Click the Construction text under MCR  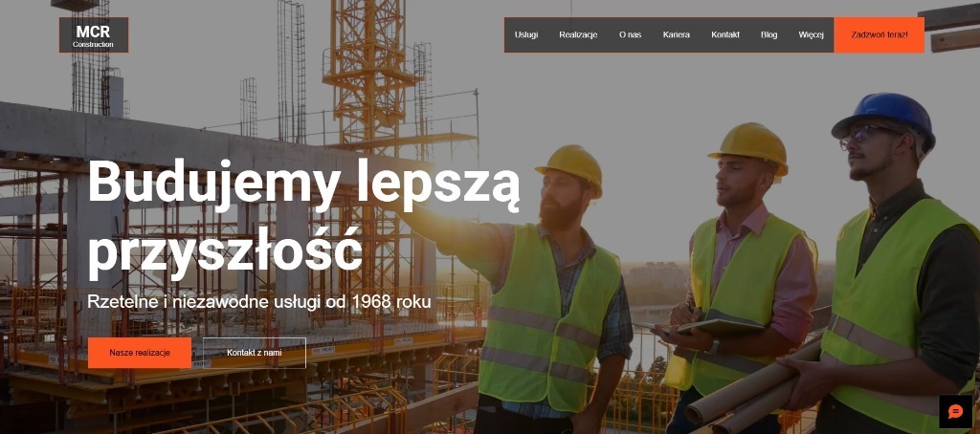click(x=93, y=44)
